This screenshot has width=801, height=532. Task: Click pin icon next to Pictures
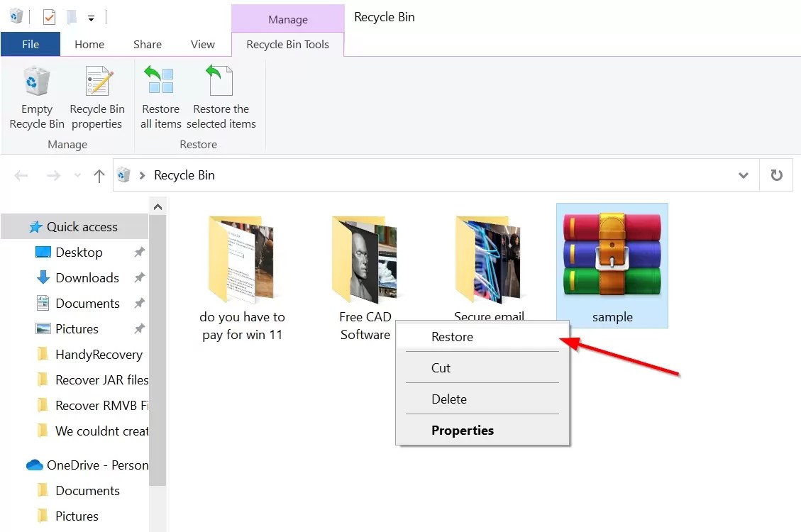(139, 329)
